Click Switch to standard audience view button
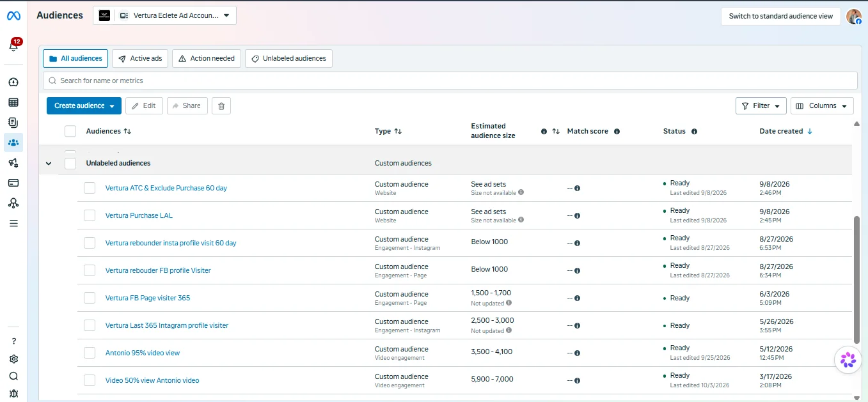This screenshot has height=402, width=868. (x=781, y=17)
